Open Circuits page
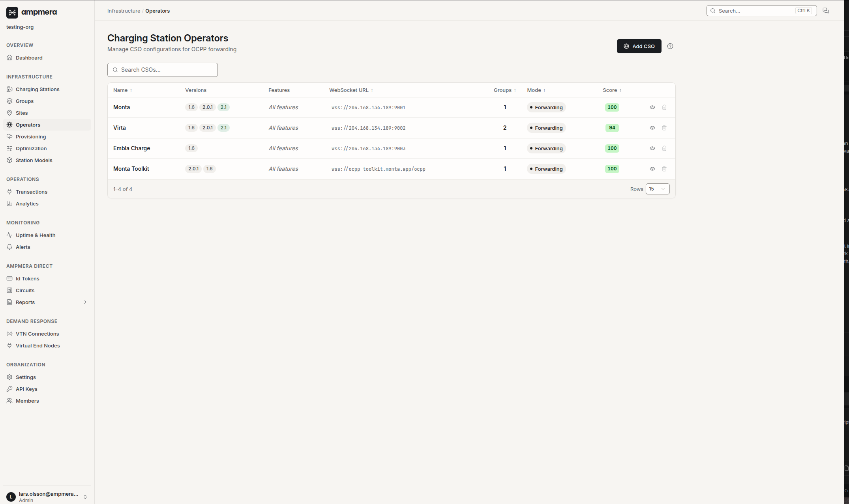Viewport: 849px width, 504px height. click(47, 290)
